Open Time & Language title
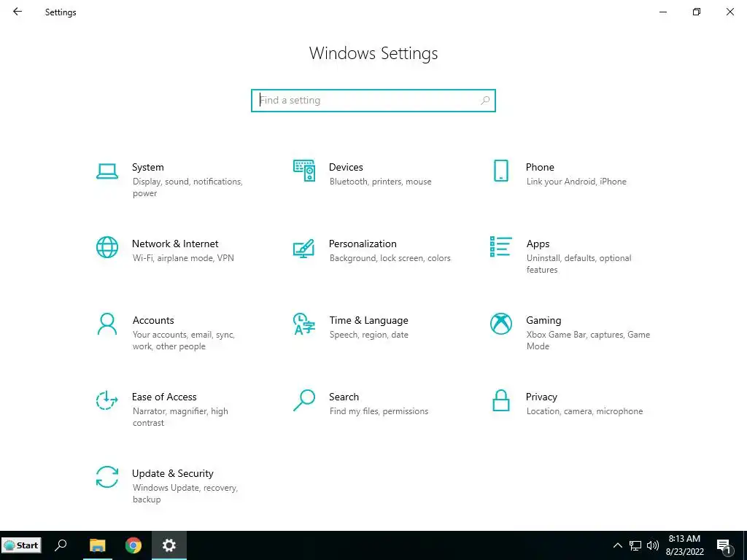The height and width of the screenshot is (560, 747). (368, 321)
